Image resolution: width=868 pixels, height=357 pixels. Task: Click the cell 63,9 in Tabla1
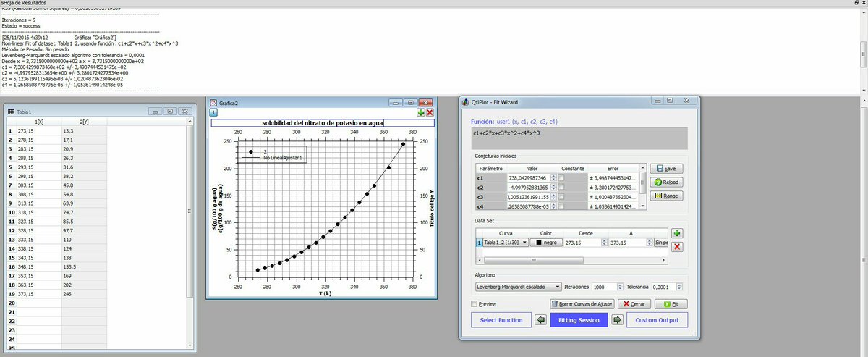[85, 204]
